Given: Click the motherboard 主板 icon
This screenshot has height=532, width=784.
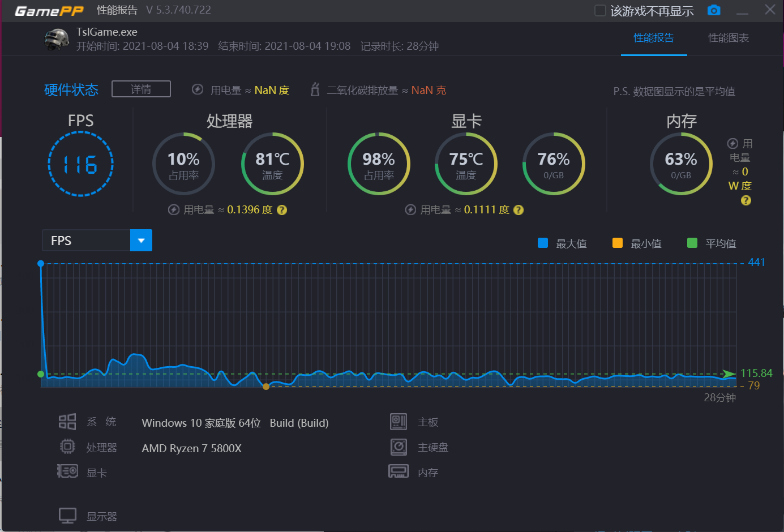Looking at the screenshot, I should click(399, 422).
